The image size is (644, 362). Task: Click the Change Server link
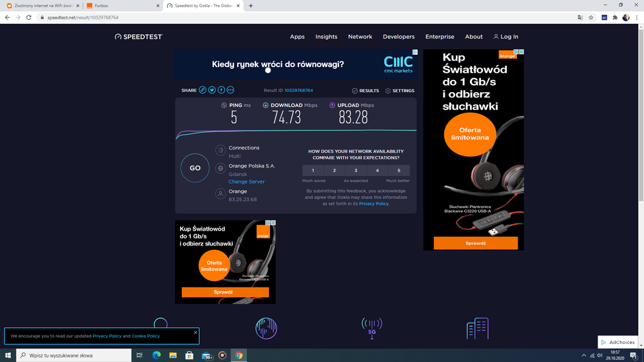click(246, 182)
